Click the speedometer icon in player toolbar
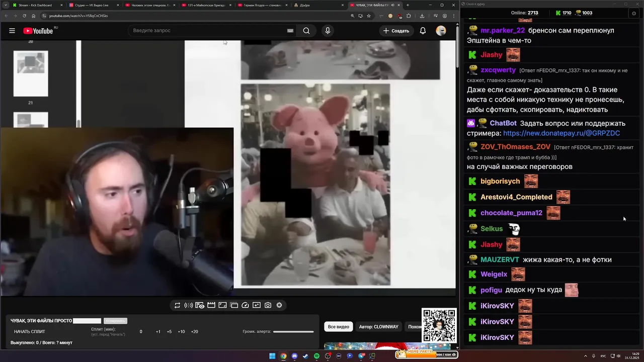This screenshot has width=644, height=362. tap(245, 305)
